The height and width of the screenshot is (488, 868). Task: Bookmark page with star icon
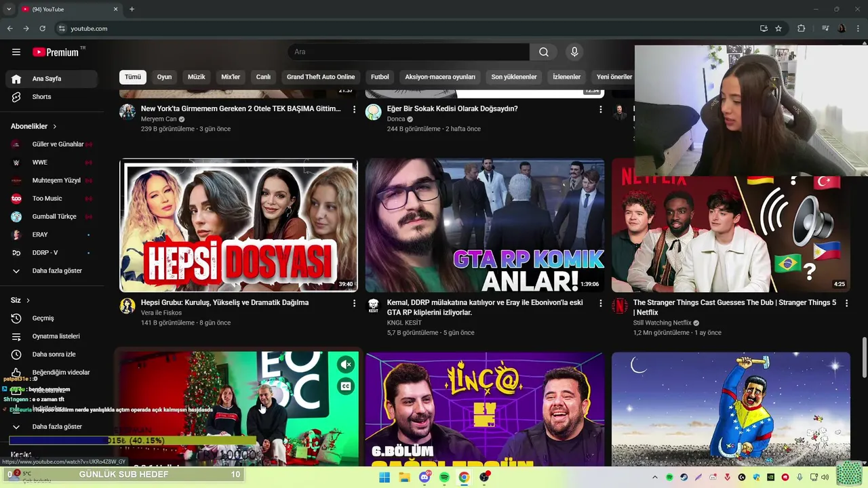778,28
